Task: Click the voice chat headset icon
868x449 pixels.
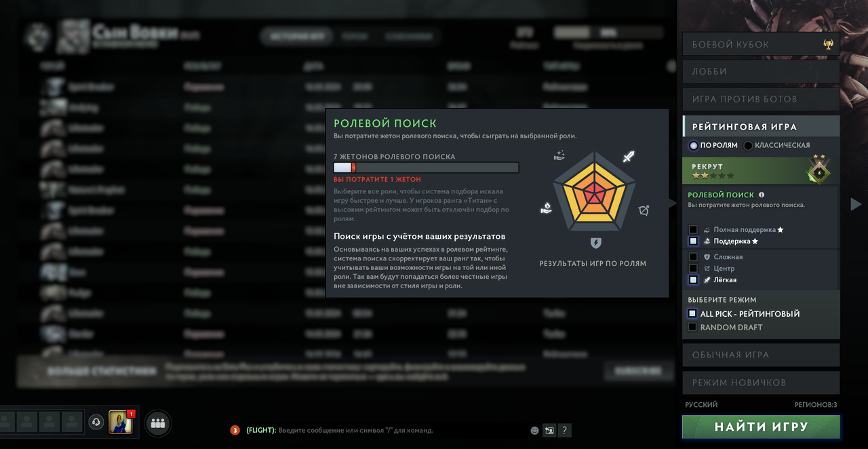Action: coord(96,422)
